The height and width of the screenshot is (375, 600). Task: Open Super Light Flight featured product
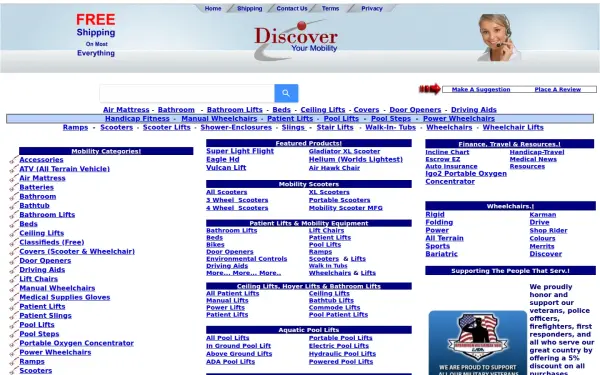[x=240, y=151]
